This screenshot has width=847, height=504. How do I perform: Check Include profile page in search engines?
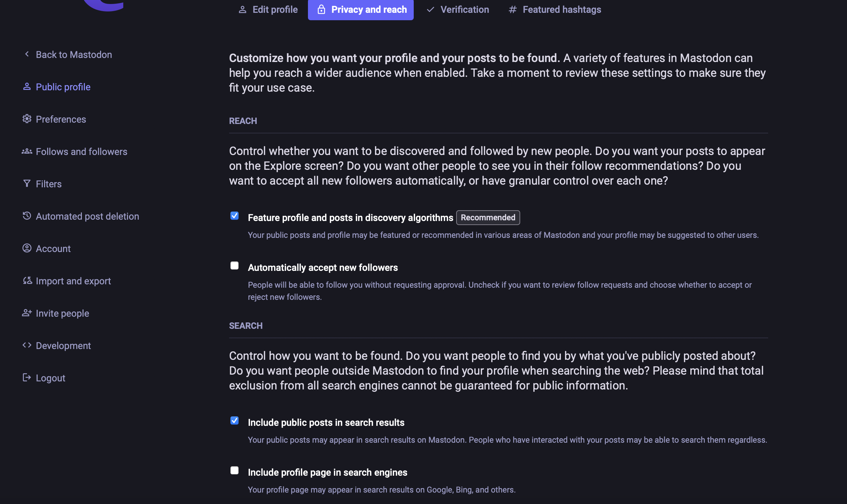coord(234,471)
